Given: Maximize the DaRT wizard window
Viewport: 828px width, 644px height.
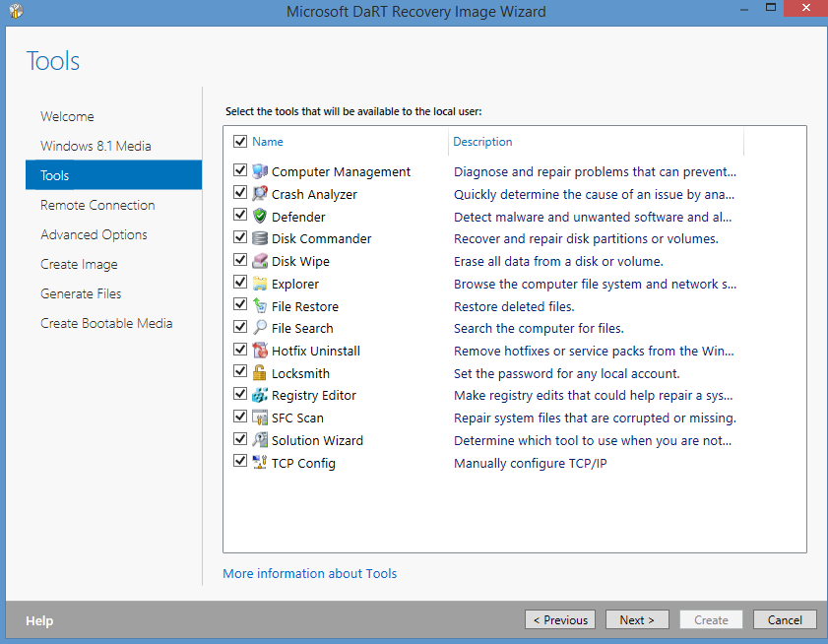Looking at the screenshot, I should (771, 8).
